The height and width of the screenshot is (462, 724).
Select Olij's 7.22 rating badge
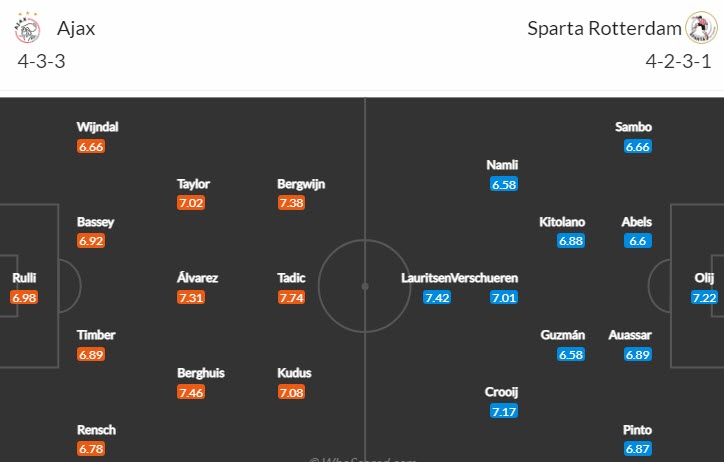(704, 298)
